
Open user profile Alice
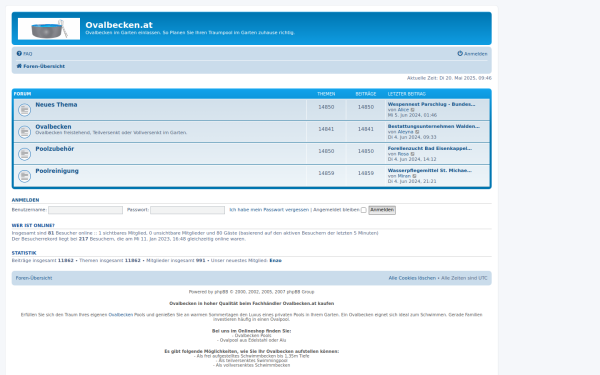(x=403, y=110)
